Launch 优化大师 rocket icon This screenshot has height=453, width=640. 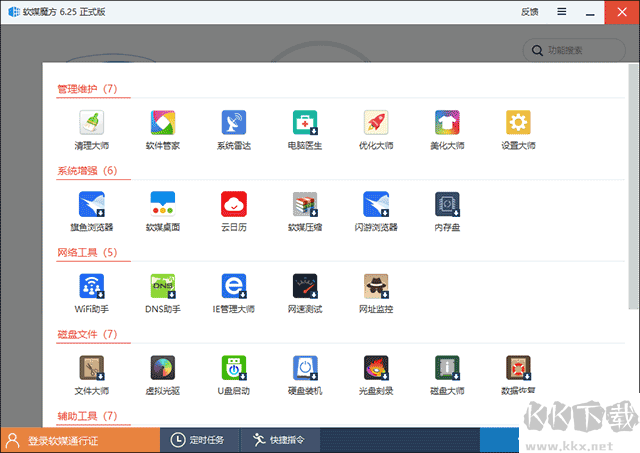376,129
